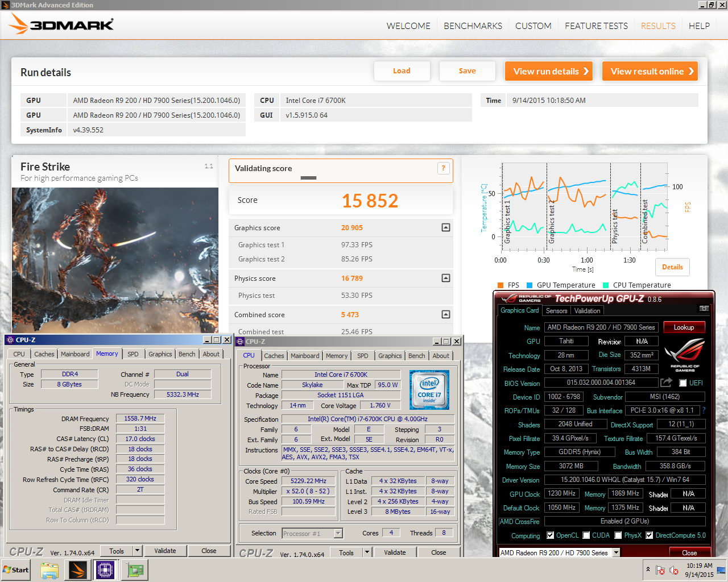Collapse the Physics score section
The image size is (728, 582).
[x=446, y=278]
